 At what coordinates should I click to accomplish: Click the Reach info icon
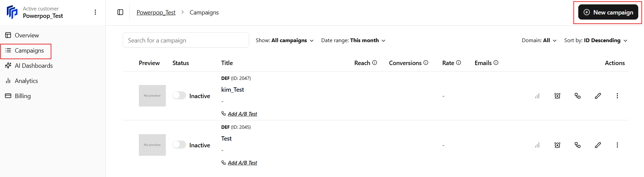(374, 63)
